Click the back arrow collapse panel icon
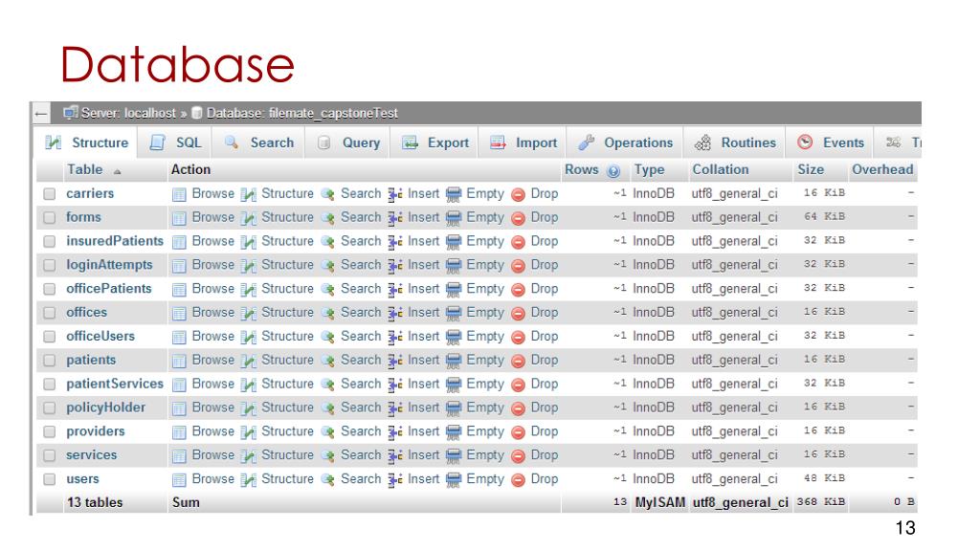 pos(41,114)
